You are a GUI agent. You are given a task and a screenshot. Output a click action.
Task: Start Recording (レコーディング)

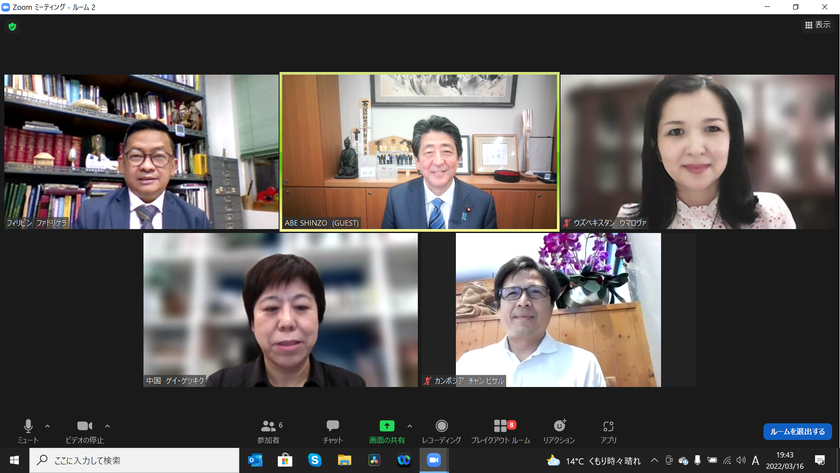pyautogui.click(x=441, y=431)
